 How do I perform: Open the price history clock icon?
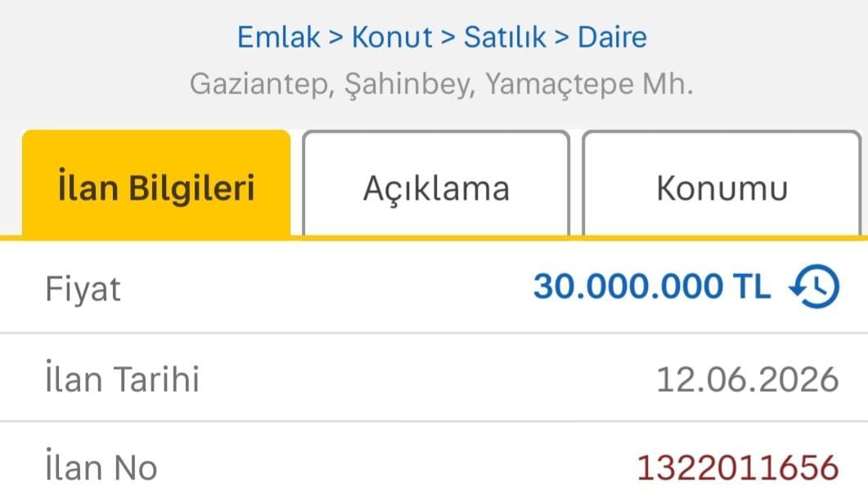pos(814,286)
